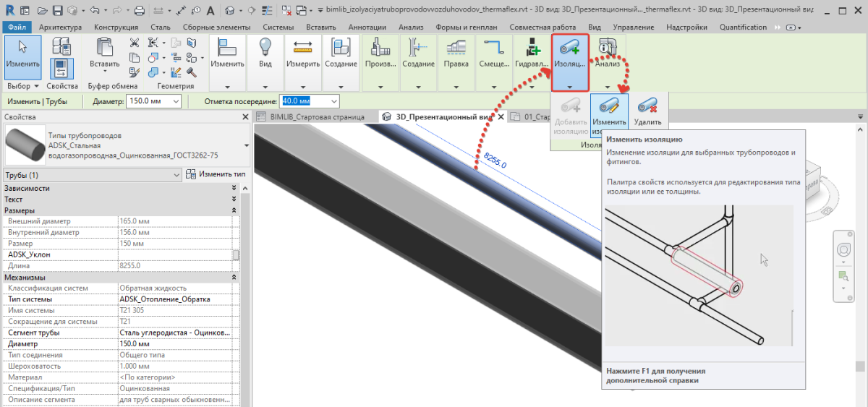This screenshot has width=868, height=407.
Task: Open the Системы ribbon tab
Action: [278, 27]
